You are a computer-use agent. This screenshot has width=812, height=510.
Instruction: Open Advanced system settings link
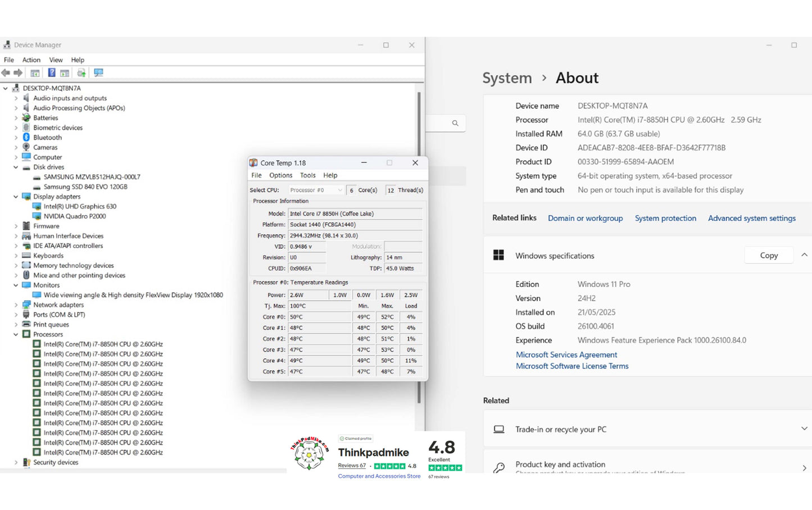tap(751, 218)
